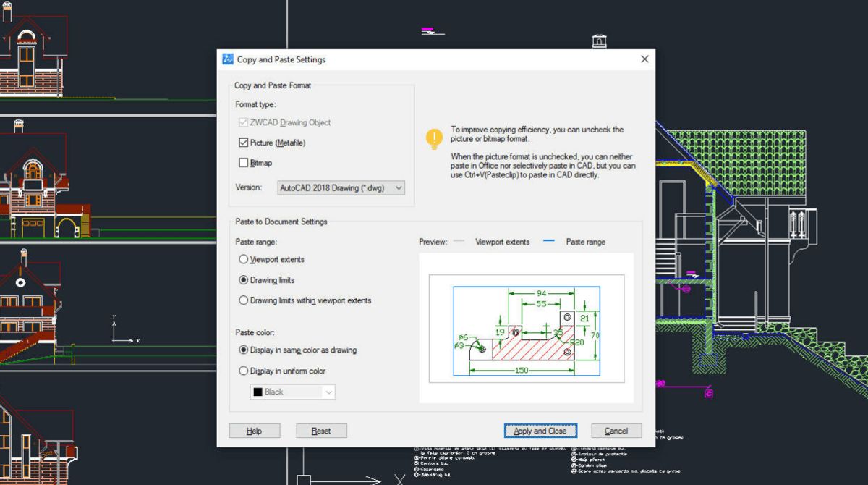This screenshot has height=485, width=868.
Task: Click the Help button
Action: coord(254,431)
